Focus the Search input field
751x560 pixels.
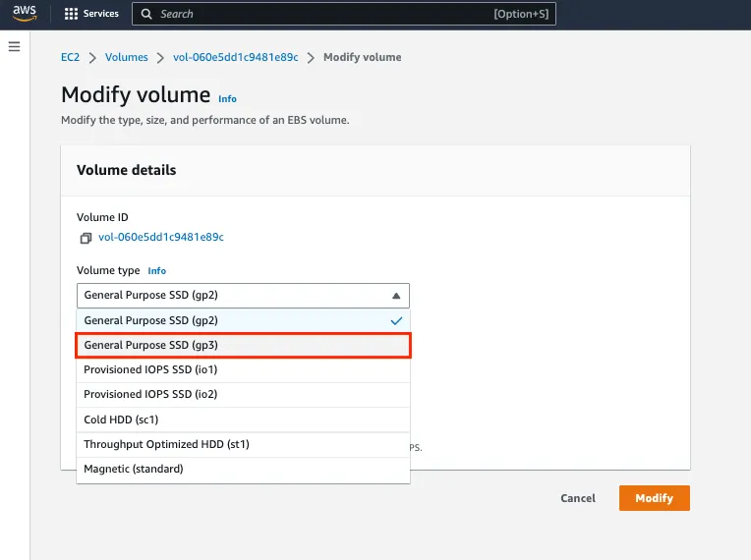[x=344, y=14]
